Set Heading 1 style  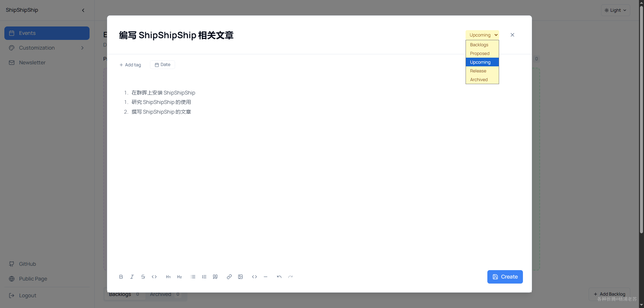coord(168,277)
